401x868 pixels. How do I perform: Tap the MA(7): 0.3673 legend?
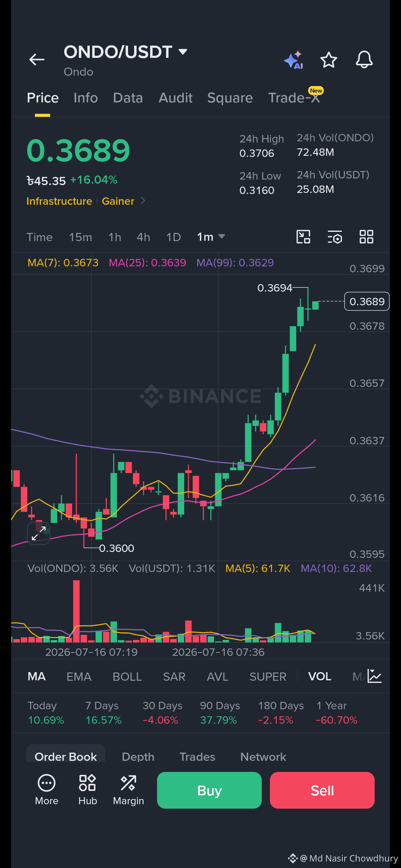(63, 263)
